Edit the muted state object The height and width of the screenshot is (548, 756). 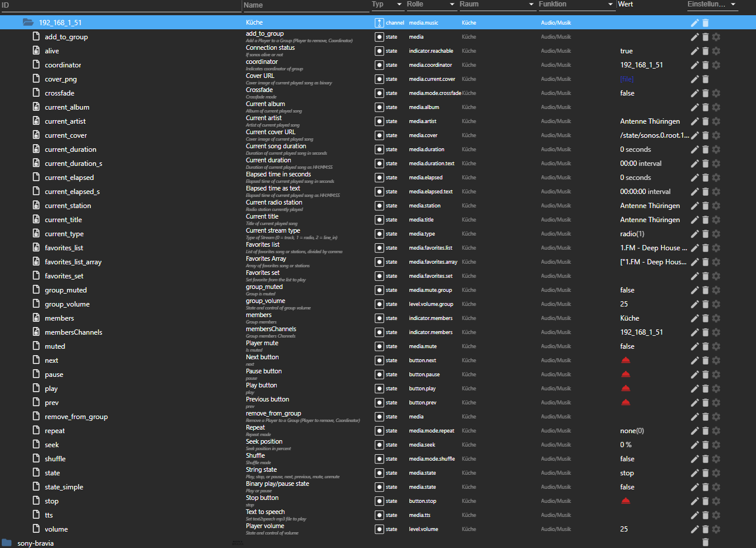tap(694, 346)
